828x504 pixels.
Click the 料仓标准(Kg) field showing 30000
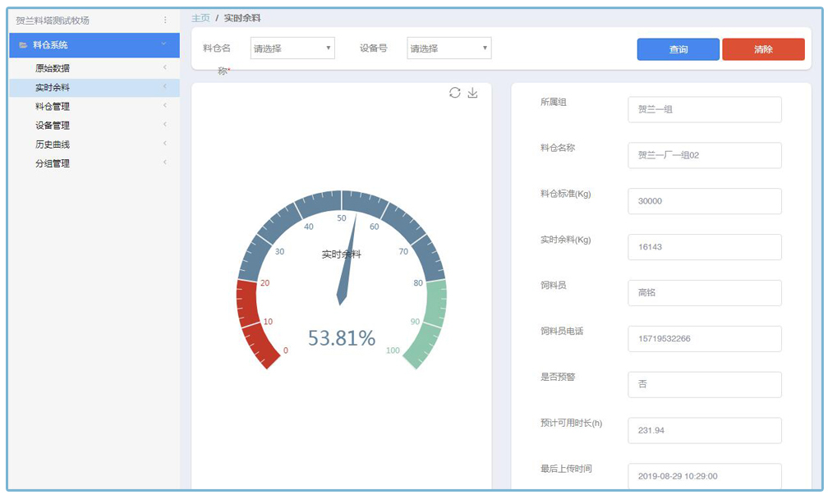704,201
